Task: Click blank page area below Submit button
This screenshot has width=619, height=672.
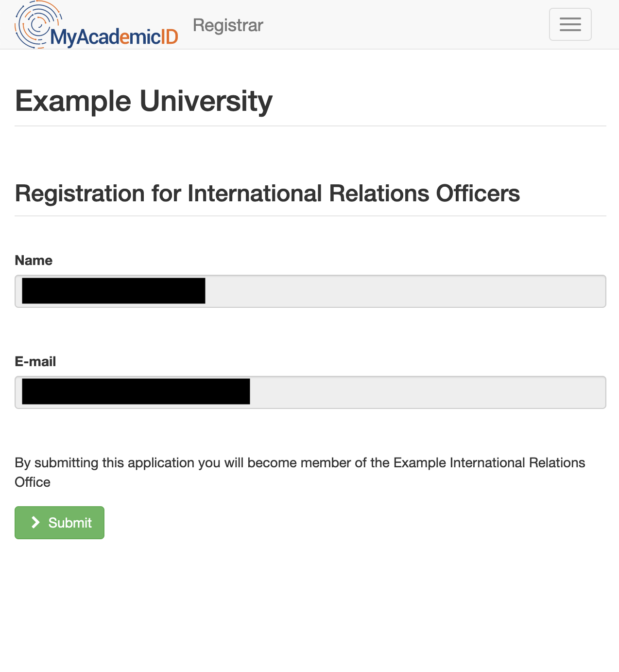Action: 309,608
